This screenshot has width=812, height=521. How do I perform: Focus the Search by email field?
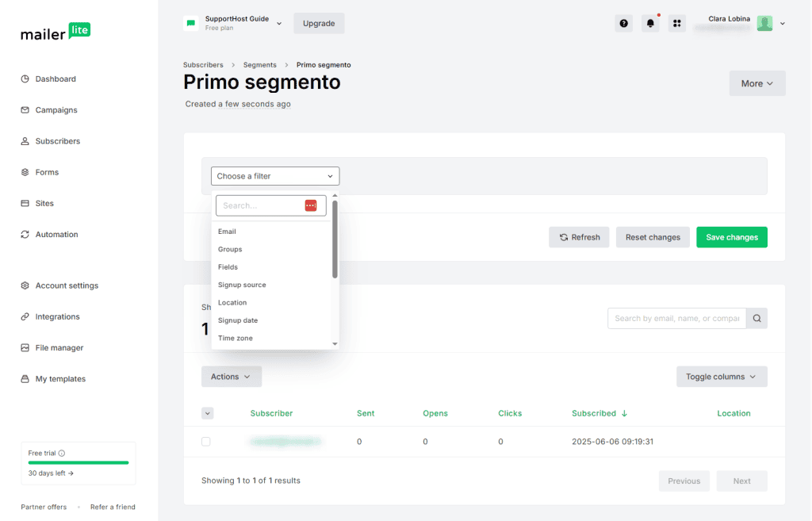[x=677, y=319]
